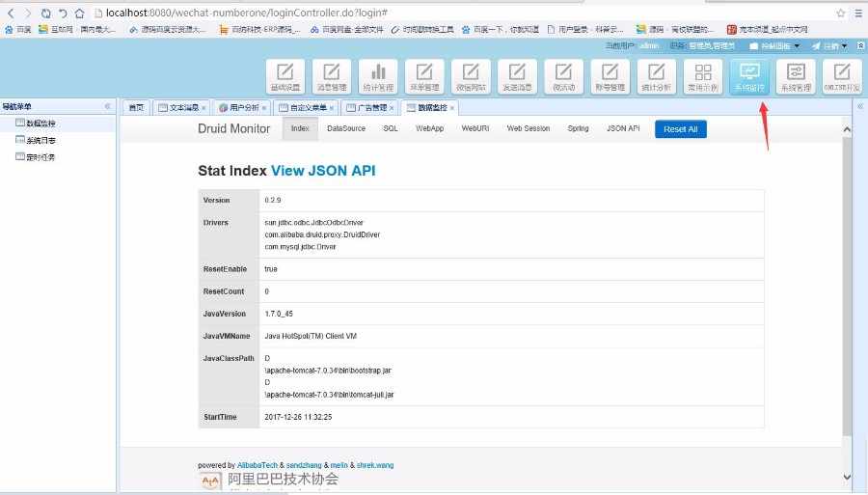Expand the right-side collapsed panel arrow

pos(860,106)
